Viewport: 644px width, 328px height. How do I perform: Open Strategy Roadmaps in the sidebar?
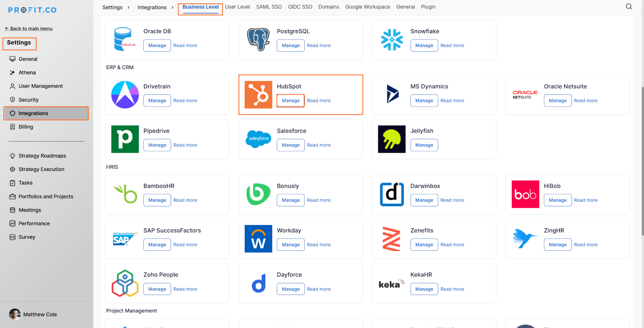pyautogui.click(x=42, y=156)
